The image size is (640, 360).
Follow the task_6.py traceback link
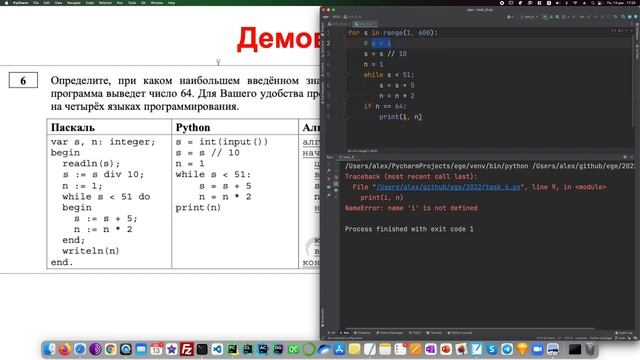[448, 187]
